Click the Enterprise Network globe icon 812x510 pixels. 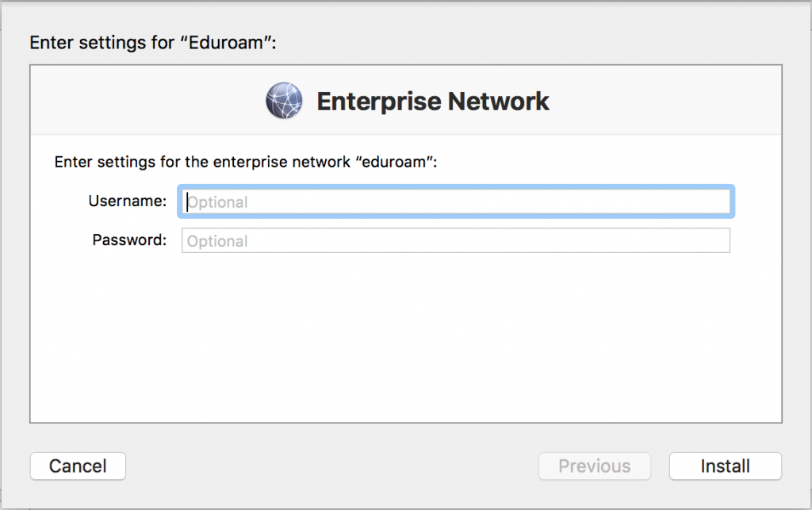[x=284, y=101]
